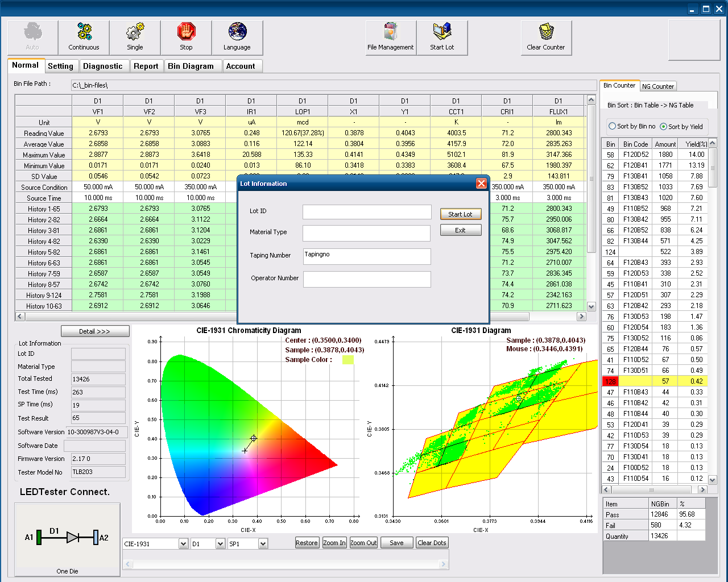
Task: Open Language globe icon
Action: 237,38
